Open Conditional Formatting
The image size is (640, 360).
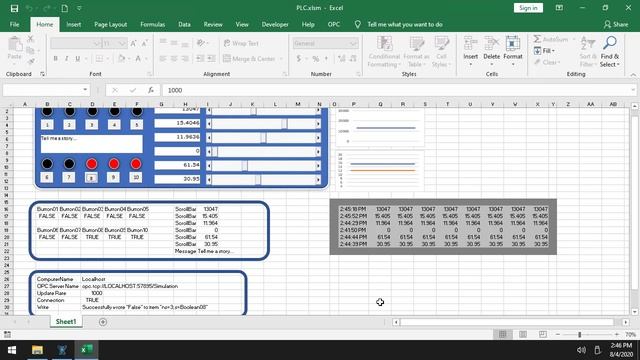(x=384, y=51)
